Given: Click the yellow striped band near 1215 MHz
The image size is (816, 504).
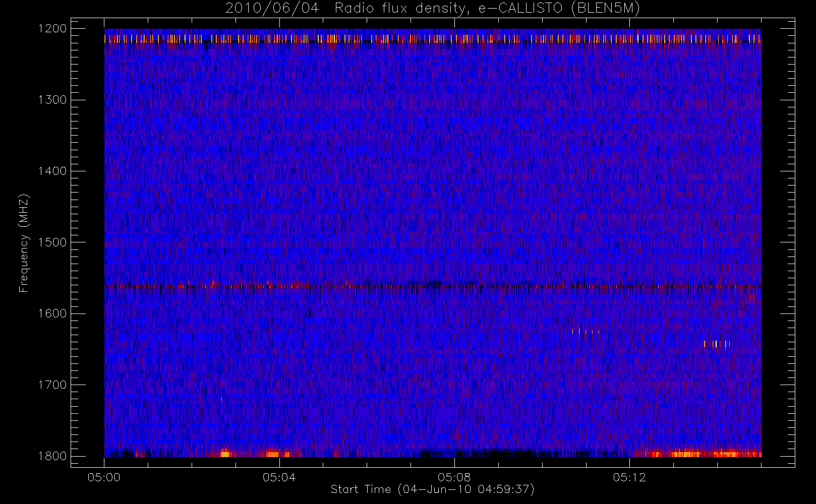Looking at the screenshot, I should pyautogui.click(x=433, y=38).
